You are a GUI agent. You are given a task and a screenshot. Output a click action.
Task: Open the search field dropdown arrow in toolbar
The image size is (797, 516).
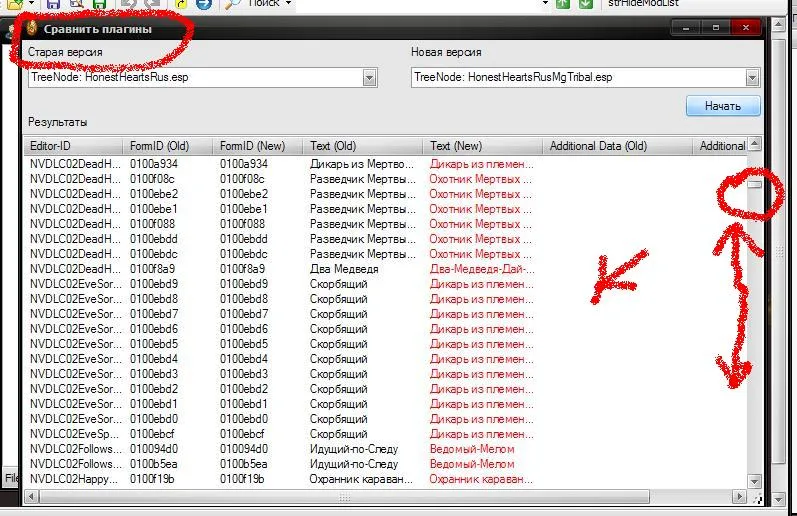545,3
